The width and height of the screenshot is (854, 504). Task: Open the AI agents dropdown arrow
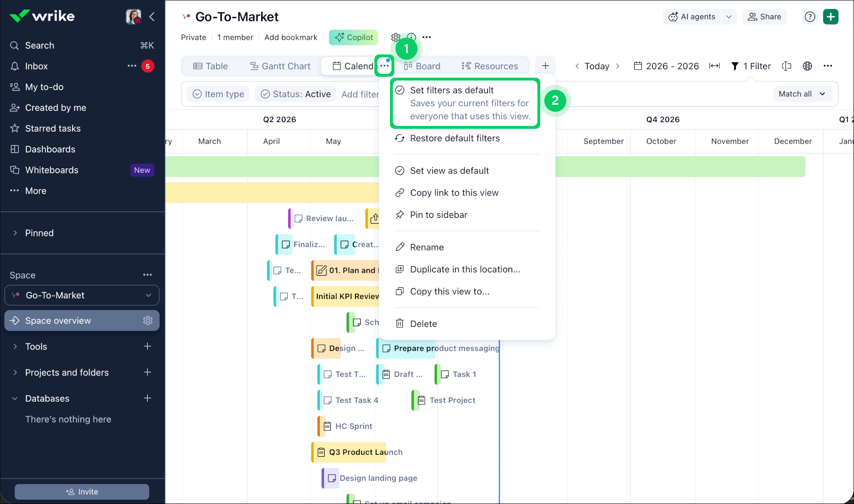pos(729,17)
